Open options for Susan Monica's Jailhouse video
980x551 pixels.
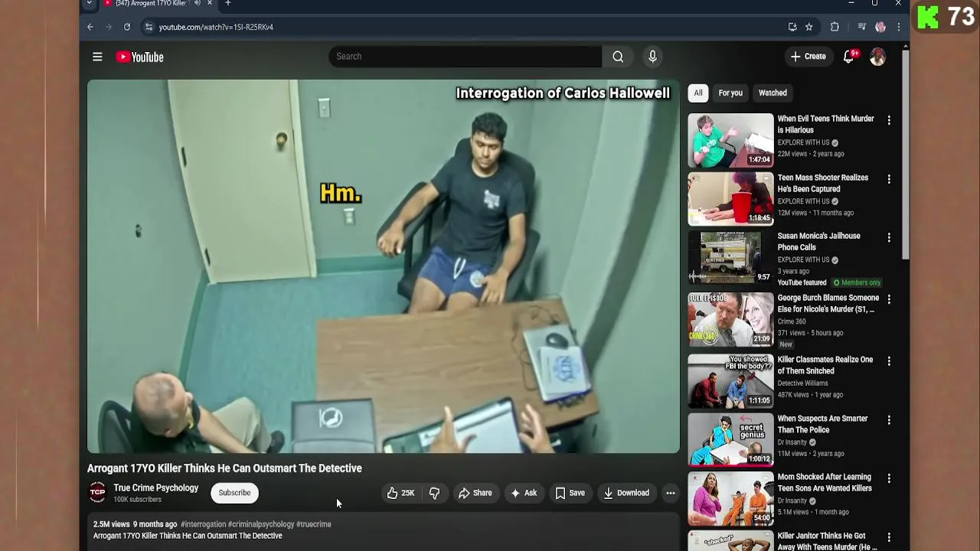tap(889, 237)
